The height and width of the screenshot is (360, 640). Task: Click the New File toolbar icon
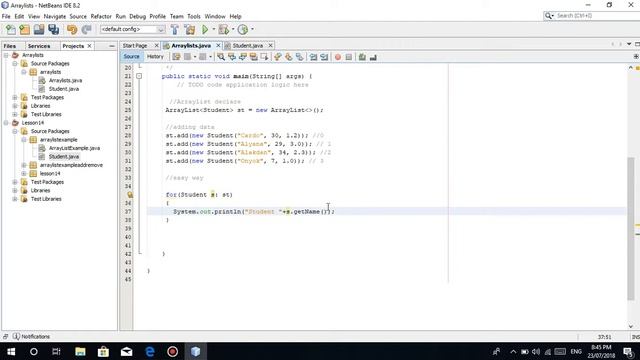click(11, 29)
